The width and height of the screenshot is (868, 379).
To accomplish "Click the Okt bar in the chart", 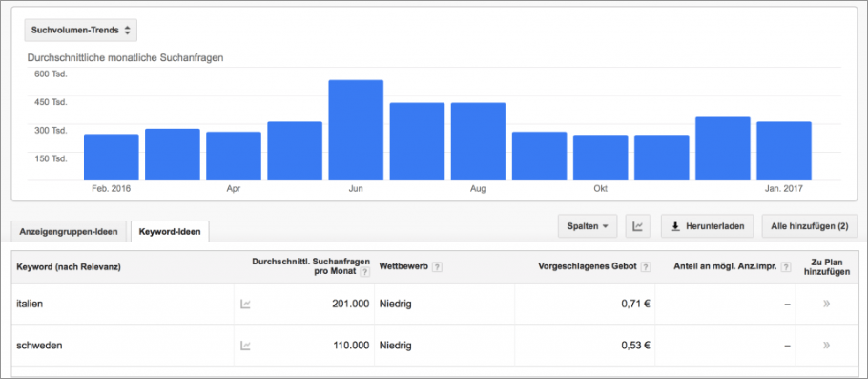I will [601, 158].
